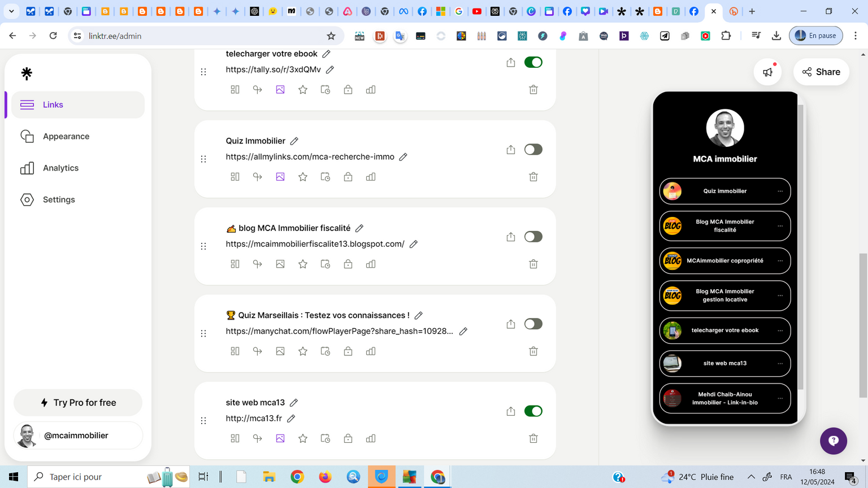Edit the manychat.com URL
The width and height of the screenshot is (868, 488).
coord(463,331)
